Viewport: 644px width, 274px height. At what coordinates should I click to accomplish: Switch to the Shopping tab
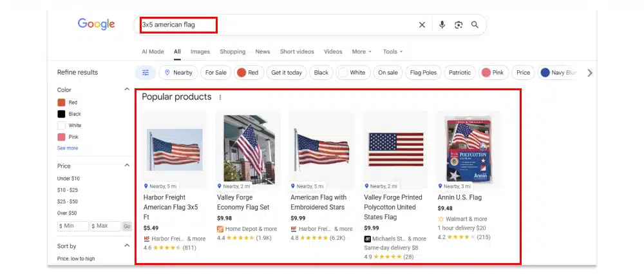coord(232,52)
